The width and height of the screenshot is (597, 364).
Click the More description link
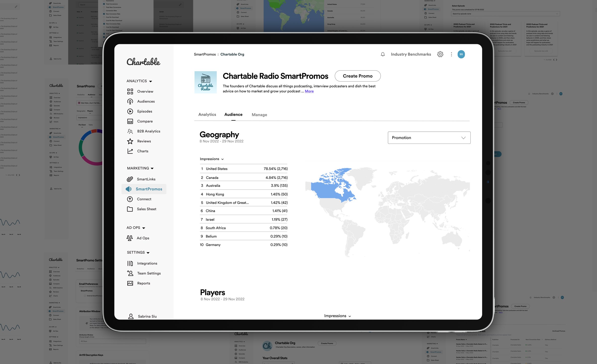309,91
